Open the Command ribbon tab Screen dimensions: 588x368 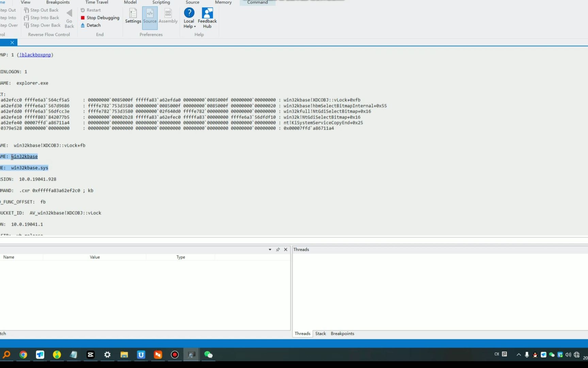tap(257, 2)
